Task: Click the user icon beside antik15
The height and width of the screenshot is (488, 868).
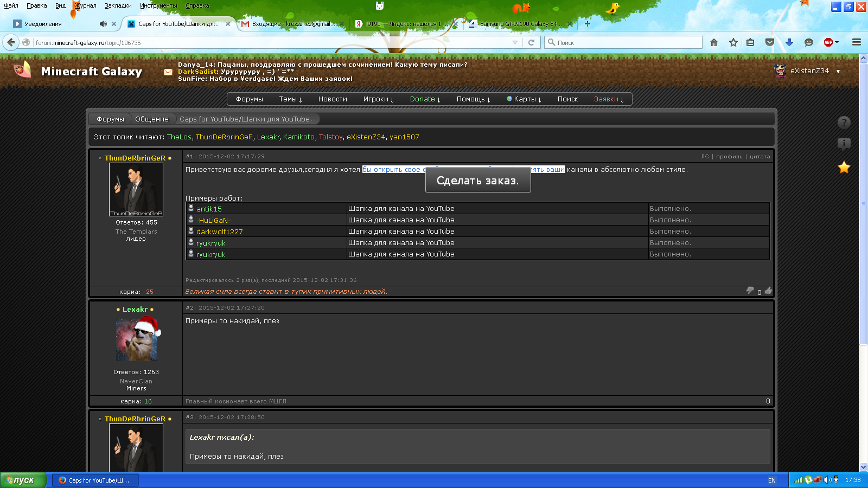Action: [x=191, y=208]
